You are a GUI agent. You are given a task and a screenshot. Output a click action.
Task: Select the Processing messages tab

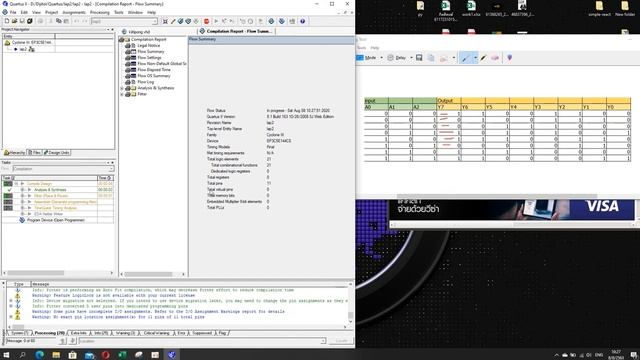[49, 333]
